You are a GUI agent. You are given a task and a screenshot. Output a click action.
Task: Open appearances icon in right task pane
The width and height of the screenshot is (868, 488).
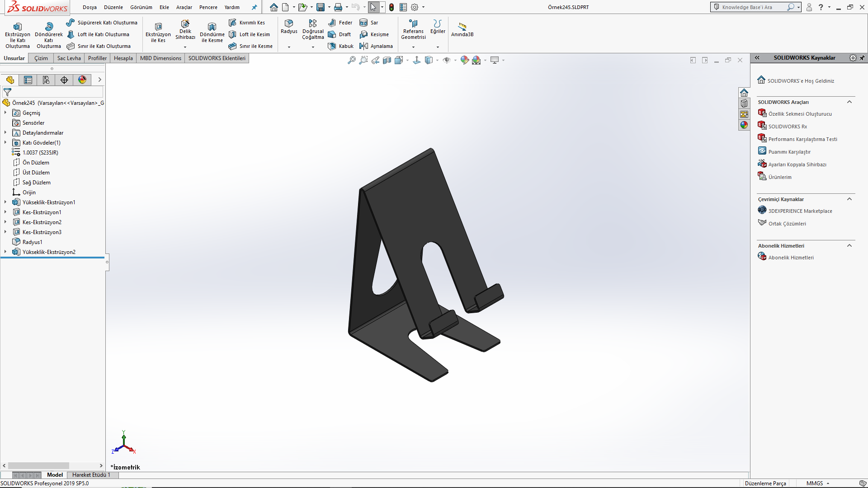[744, 125]
